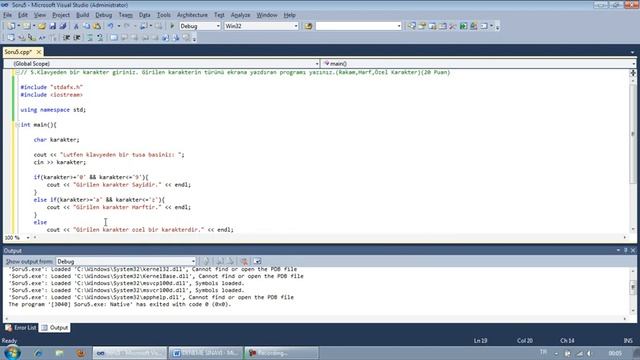Click the 'char karakter;' code line
Screen dimensions: 640x360
point(56,140)
